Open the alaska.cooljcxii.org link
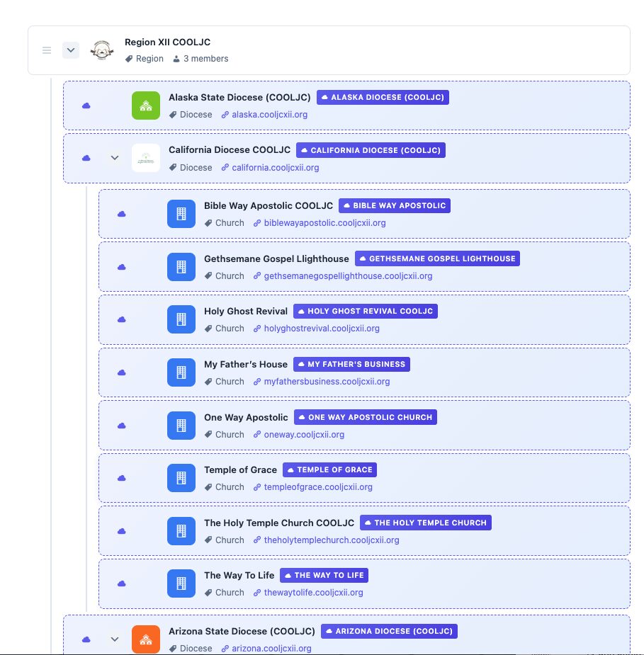 point(269,115)
